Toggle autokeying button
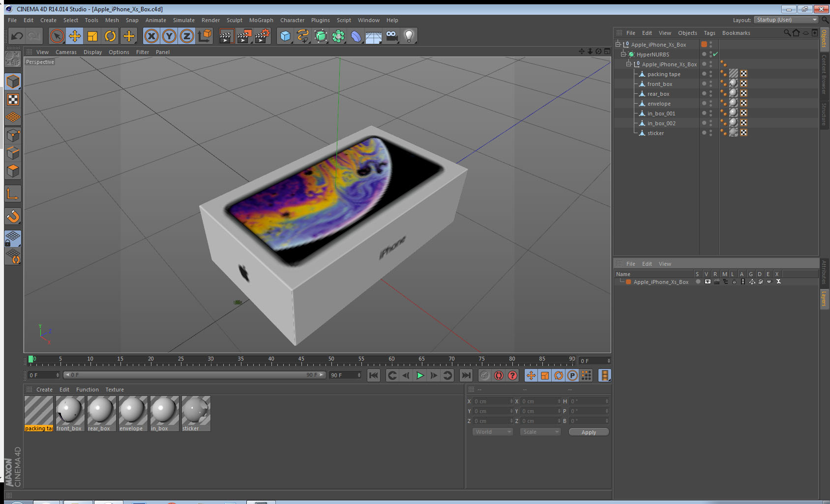 coord(499,375)
